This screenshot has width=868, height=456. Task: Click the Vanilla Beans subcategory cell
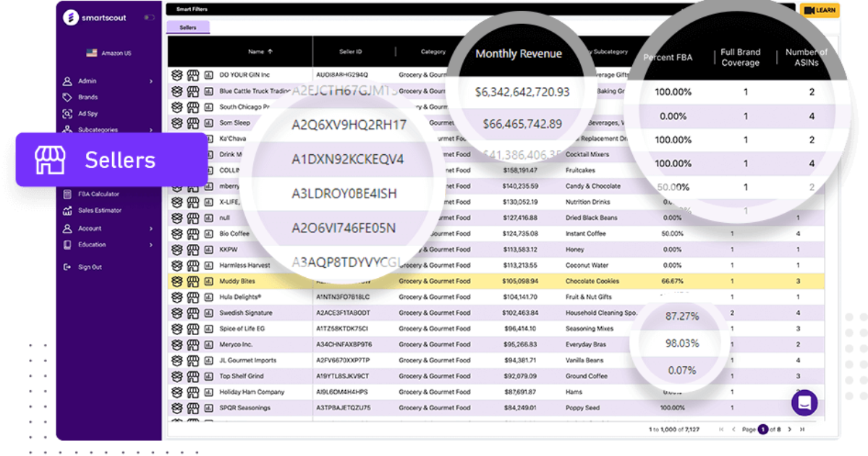point(585,360)
